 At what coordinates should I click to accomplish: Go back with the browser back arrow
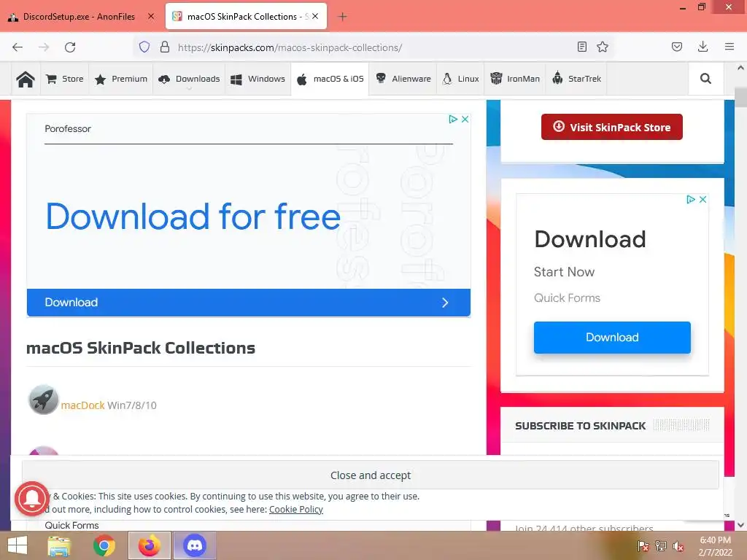click(18, 47)
